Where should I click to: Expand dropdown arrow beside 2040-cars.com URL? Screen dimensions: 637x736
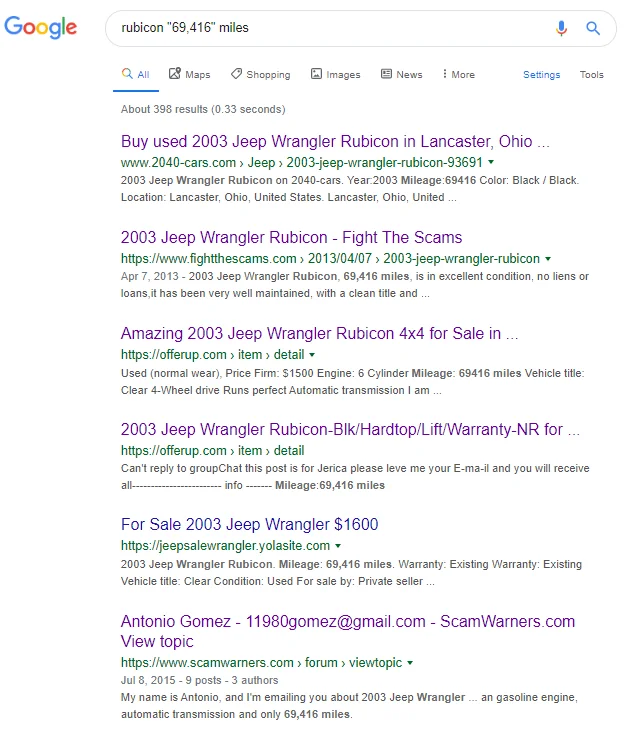491,162
